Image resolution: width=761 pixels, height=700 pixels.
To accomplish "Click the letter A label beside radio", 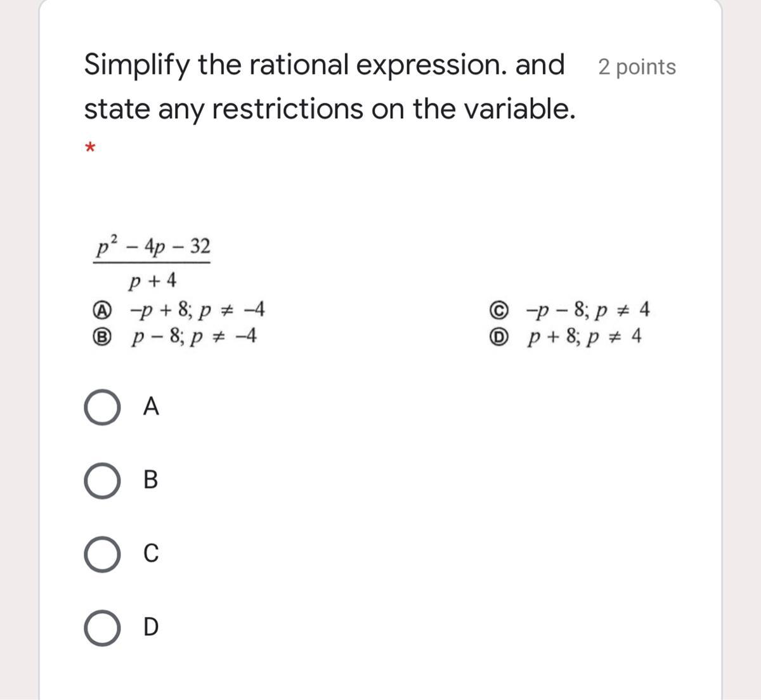I will pyautogui.click(x=151, y=406).
